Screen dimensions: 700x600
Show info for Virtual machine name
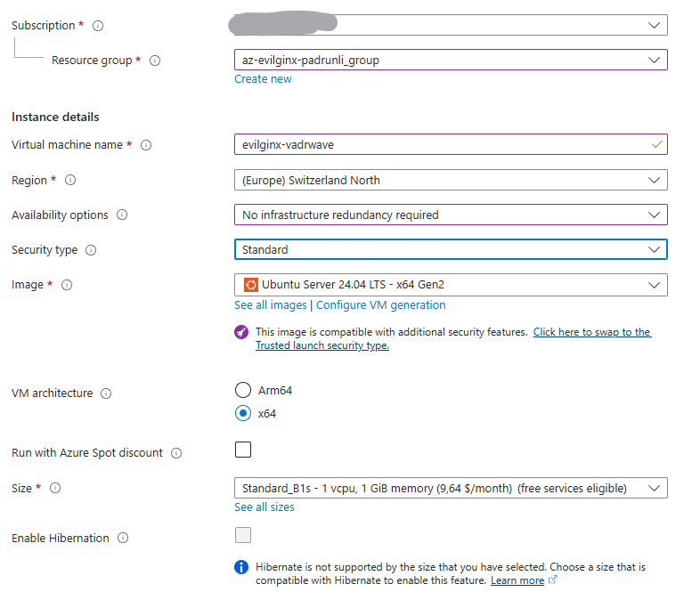(146, 145)
